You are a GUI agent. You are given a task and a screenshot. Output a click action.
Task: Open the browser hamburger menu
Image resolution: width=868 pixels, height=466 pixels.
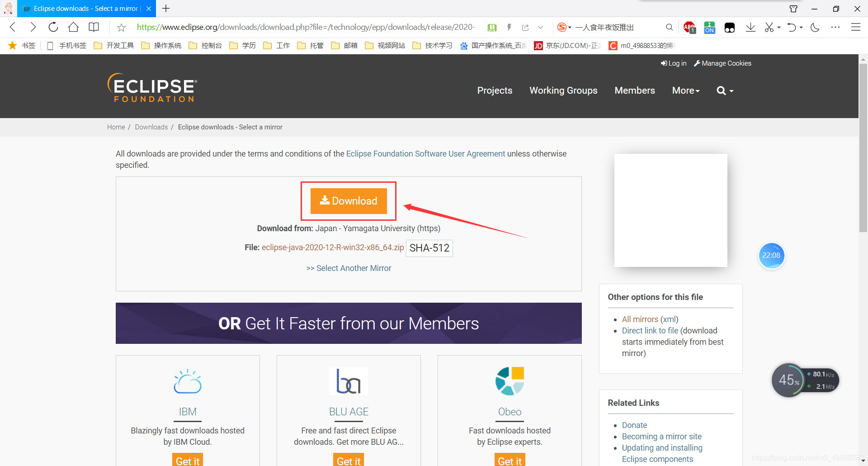click(855, 27)
